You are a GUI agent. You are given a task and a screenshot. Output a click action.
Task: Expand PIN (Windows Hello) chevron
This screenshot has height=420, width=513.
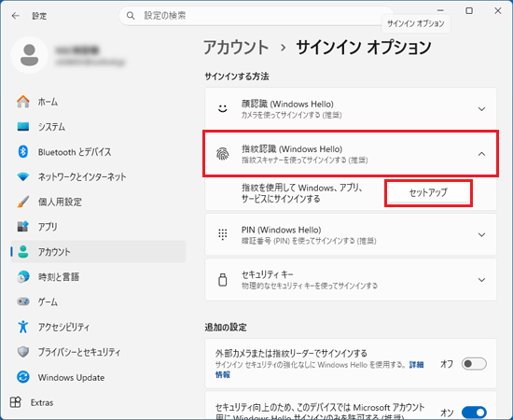(481, 234)
